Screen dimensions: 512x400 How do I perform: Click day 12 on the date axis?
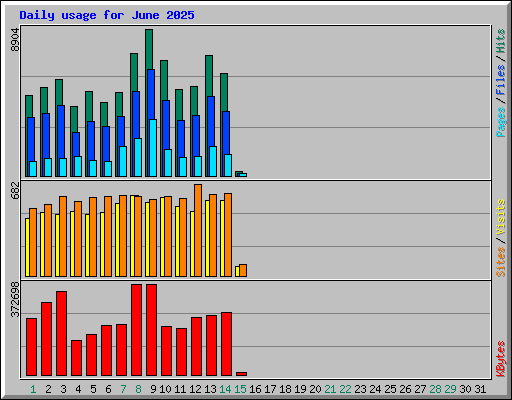195,389
